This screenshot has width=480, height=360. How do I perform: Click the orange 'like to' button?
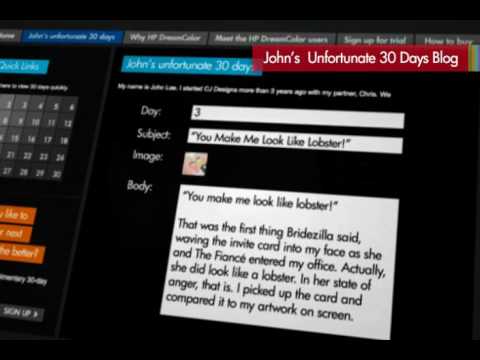point(17,214)
